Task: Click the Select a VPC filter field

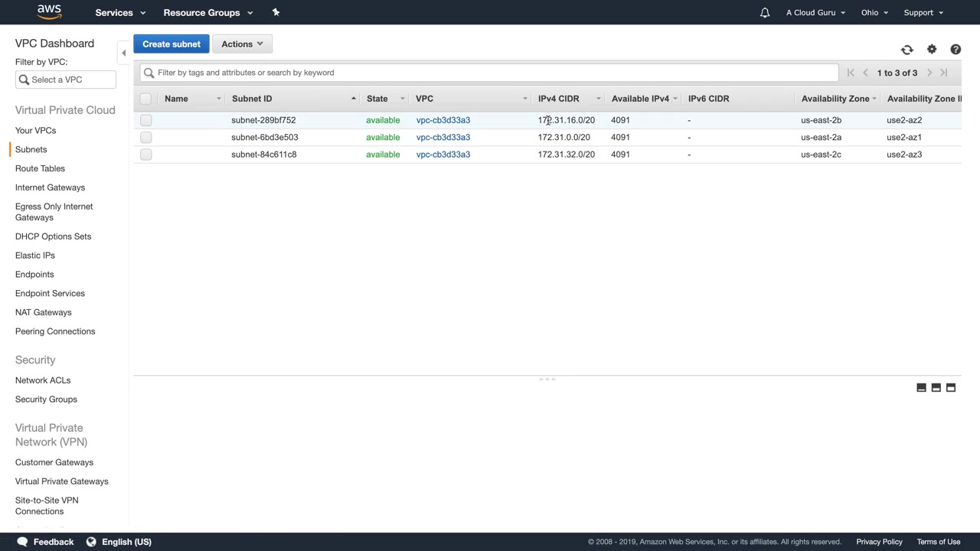Action: coord(66,80)
